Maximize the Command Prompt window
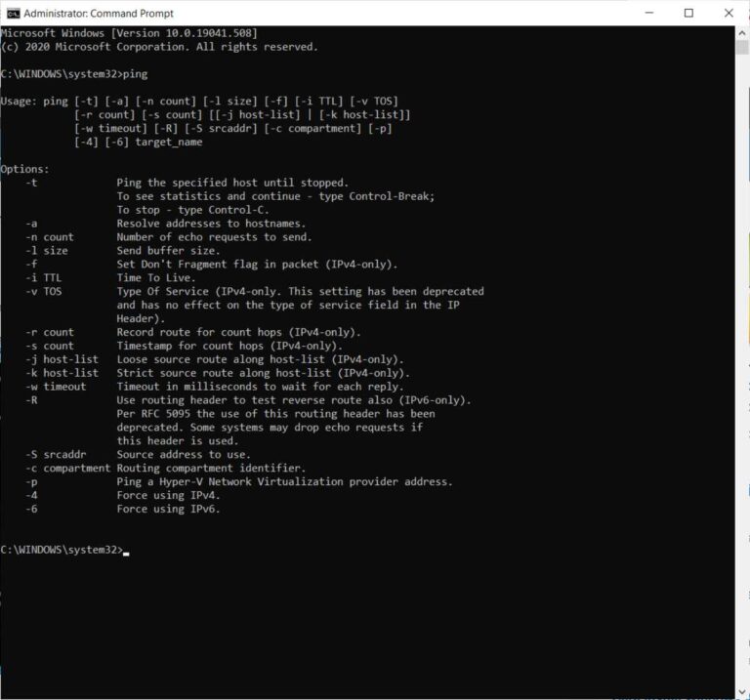Viewport: 750px width, 700px height. coord(688,13)
